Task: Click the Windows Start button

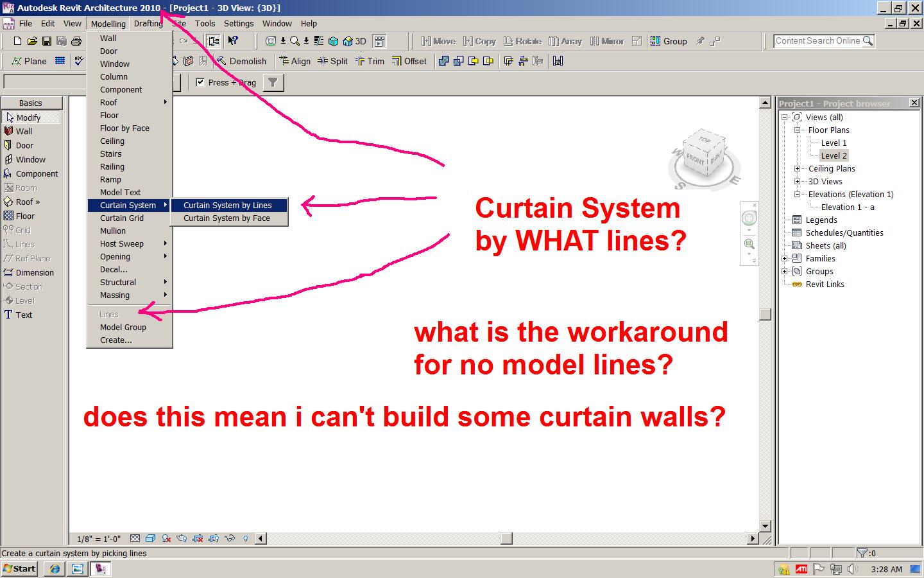Action: coord(20,568)
